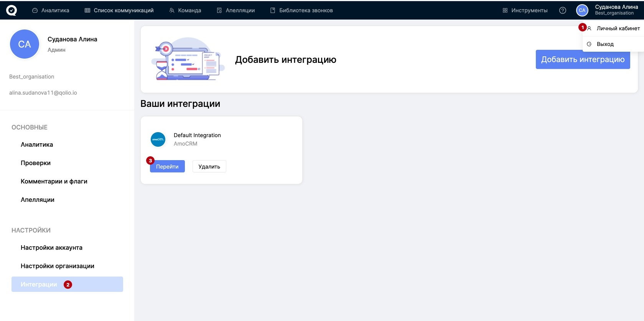
Task: Click the Qolio logo in top bar
Action: pyautogui.click(x=12, y=10)
